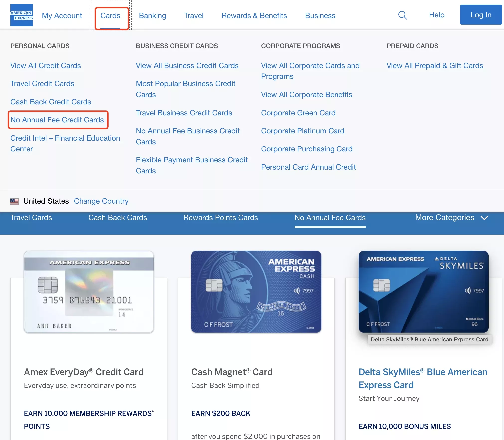This screenshot has height=440, width=504.
Task: Open Credit Intel Financial Education Center
Action: [x=65, y=143]
